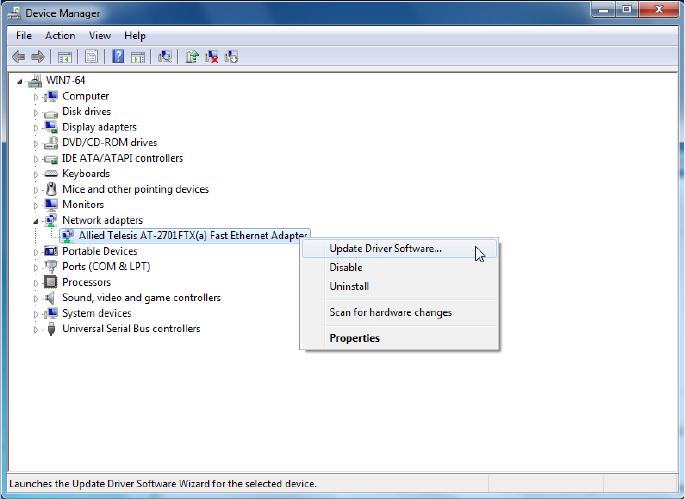Click the Scan for hardware changes toolbar icon
Image resolution: width=685 pixels, height=499 pixels.
(165, 57)
